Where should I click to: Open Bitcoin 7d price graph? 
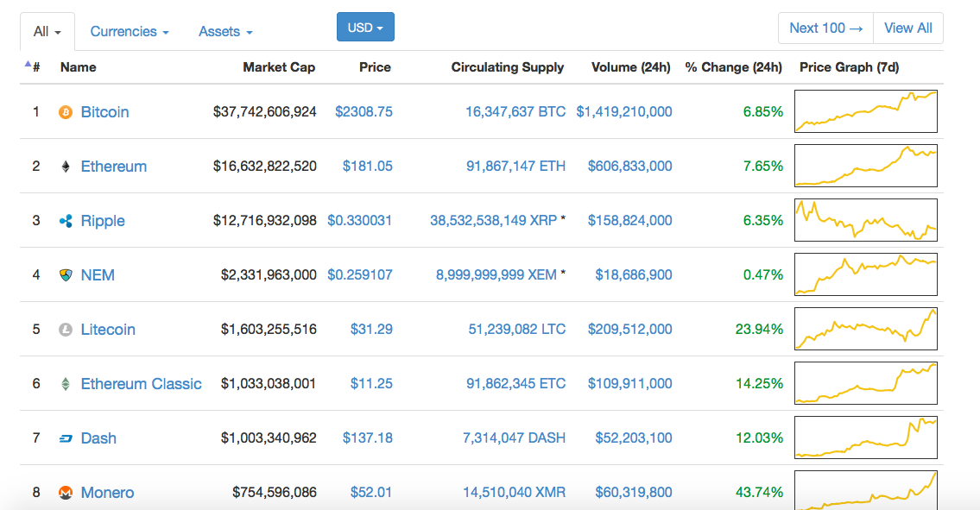(866, 111)
